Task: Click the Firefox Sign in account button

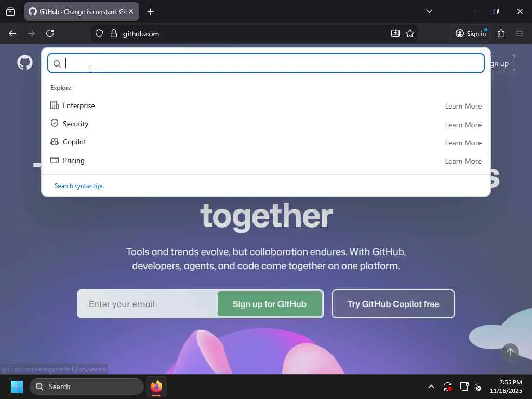Action: click(x=471, y=33)
